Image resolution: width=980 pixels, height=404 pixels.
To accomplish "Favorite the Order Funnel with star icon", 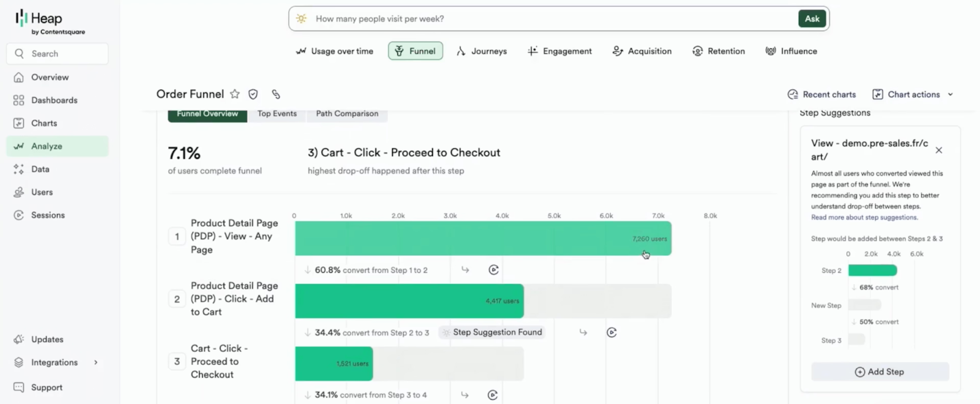I will [x=235, y=94].
